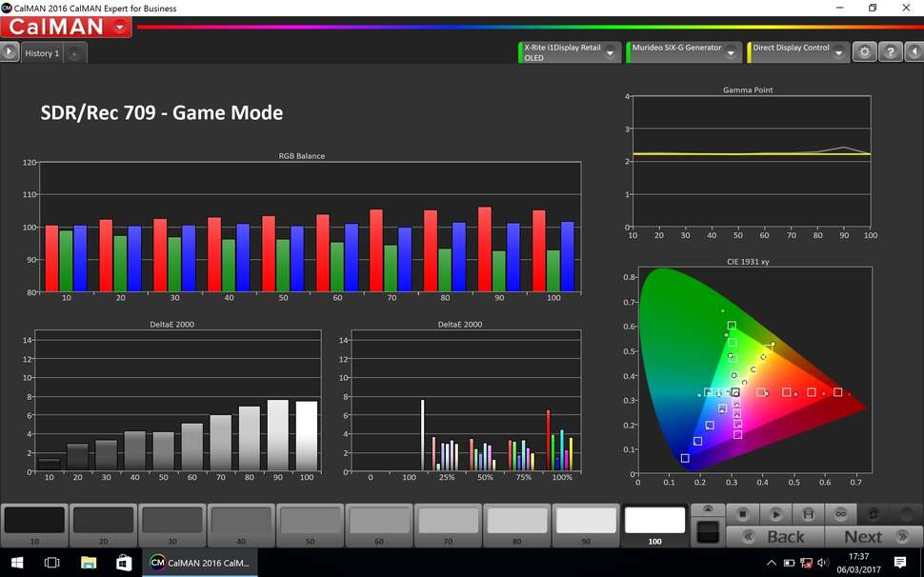The height and width of the screenshot is (577, 924).
Task: Start a reading with the play icon
Action: [x=777, y=513]
